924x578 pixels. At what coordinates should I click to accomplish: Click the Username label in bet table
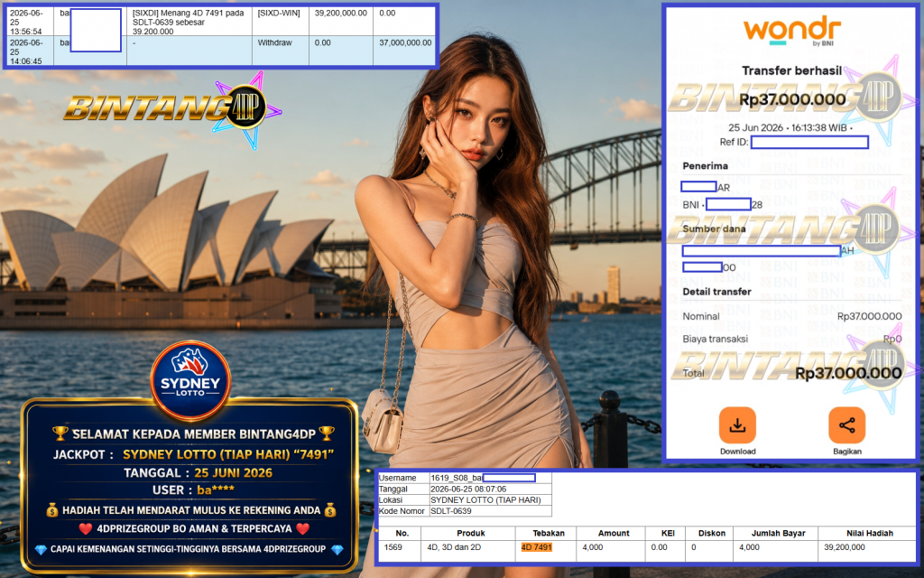(397, 478)
